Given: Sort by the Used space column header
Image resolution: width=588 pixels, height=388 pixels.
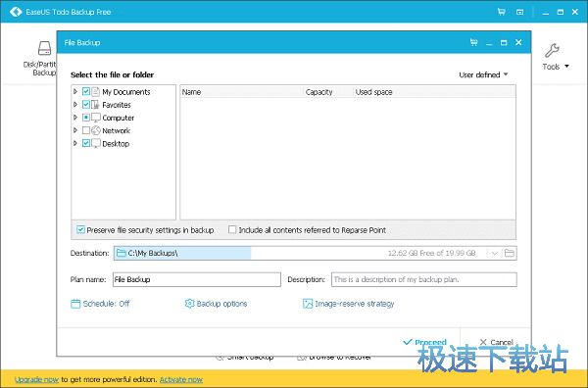Looking at the screenshot, I should [434, 92].
